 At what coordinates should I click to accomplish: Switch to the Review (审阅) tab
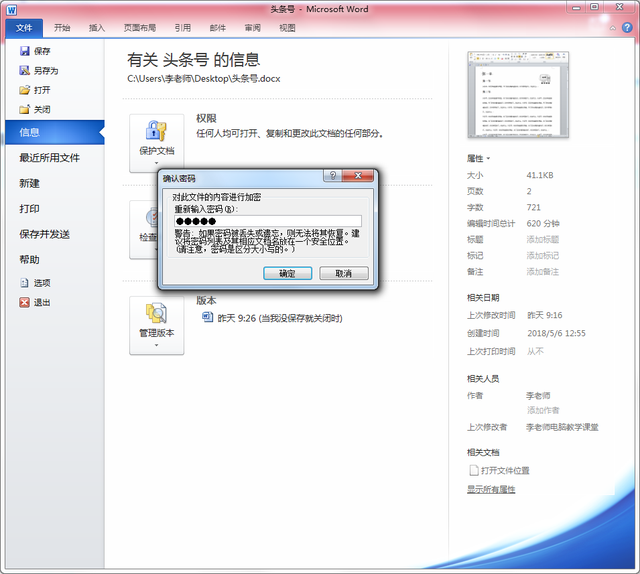click(252, 28)
